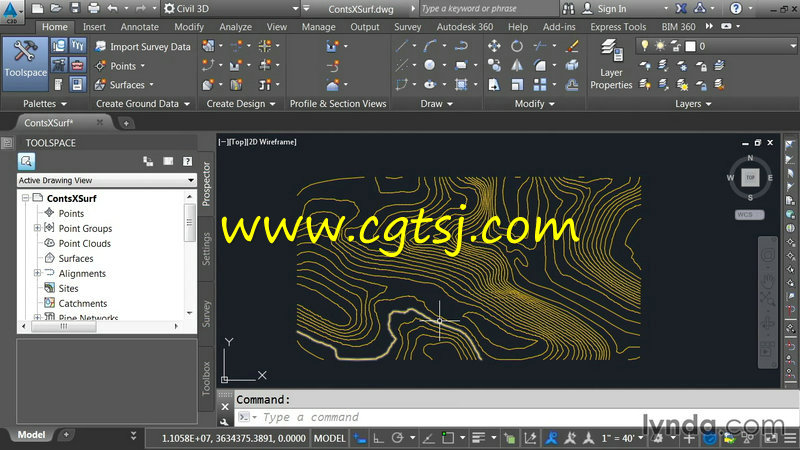800x450 pixels.
Task: Expand the Layers panel dropdown
Action: 693,104
